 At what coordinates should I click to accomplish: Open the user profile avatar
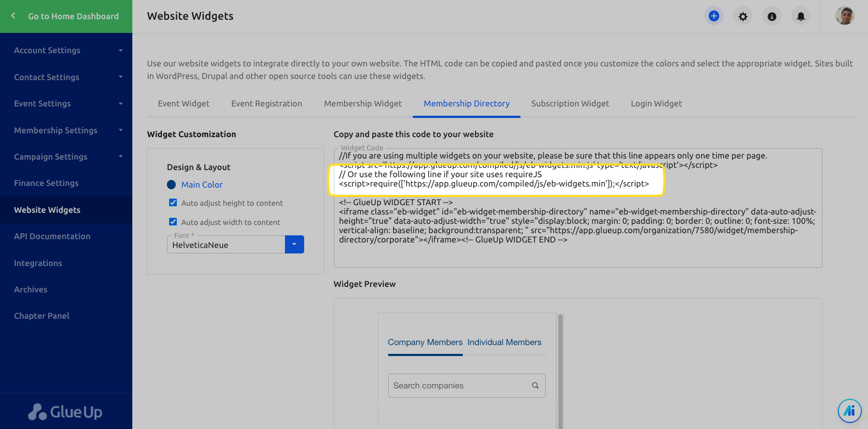[845, 16]
